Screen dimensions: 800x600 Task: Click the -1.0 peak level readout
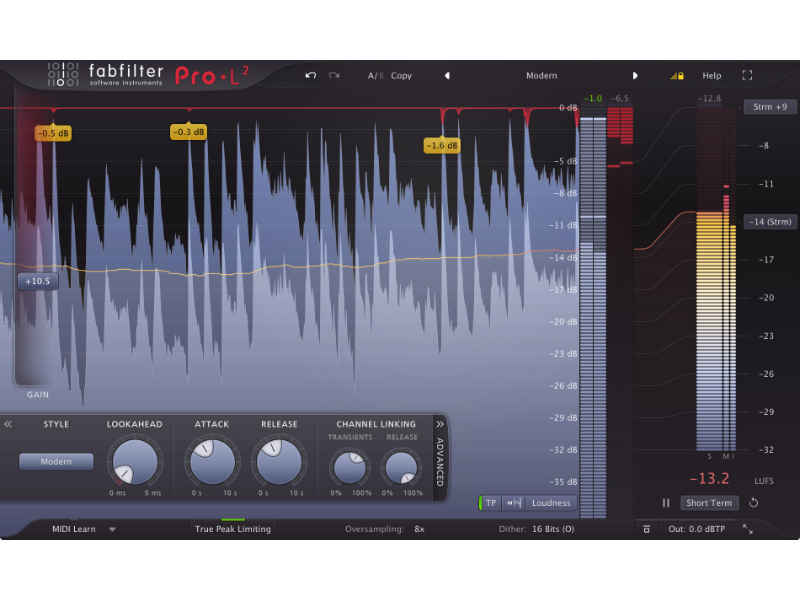point(593,98)
